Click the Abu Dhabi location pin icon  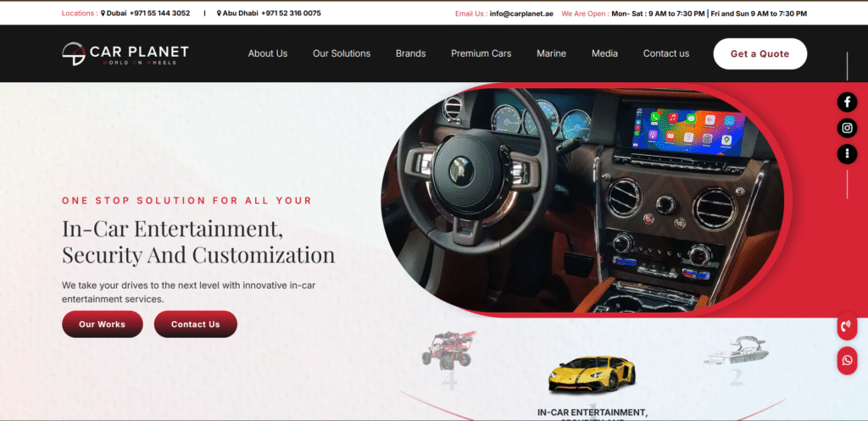tap(220, 14)
